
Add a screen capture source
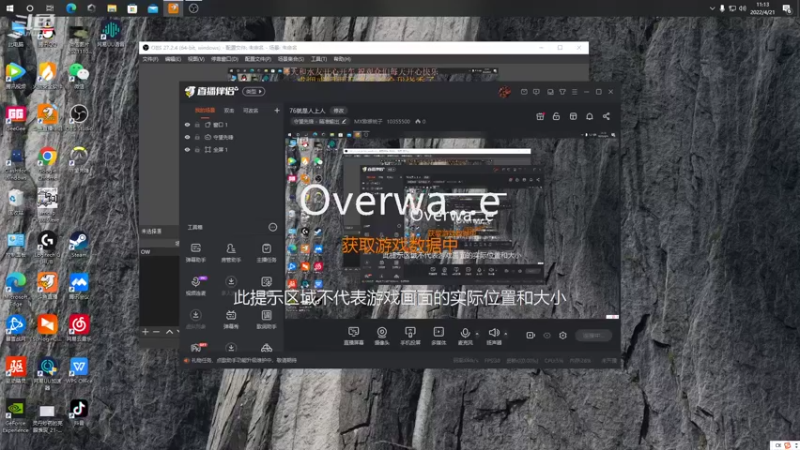click(354, 336)
